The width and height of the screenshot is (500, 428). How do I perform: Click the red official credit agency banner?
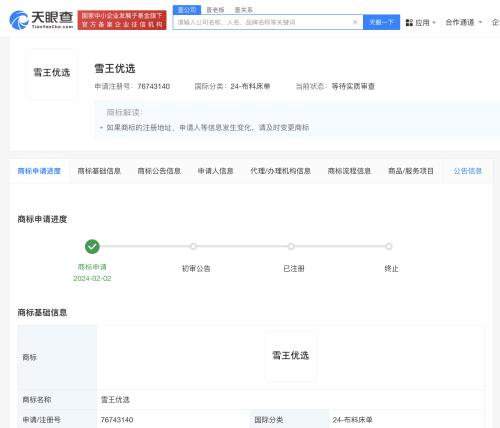122,20
